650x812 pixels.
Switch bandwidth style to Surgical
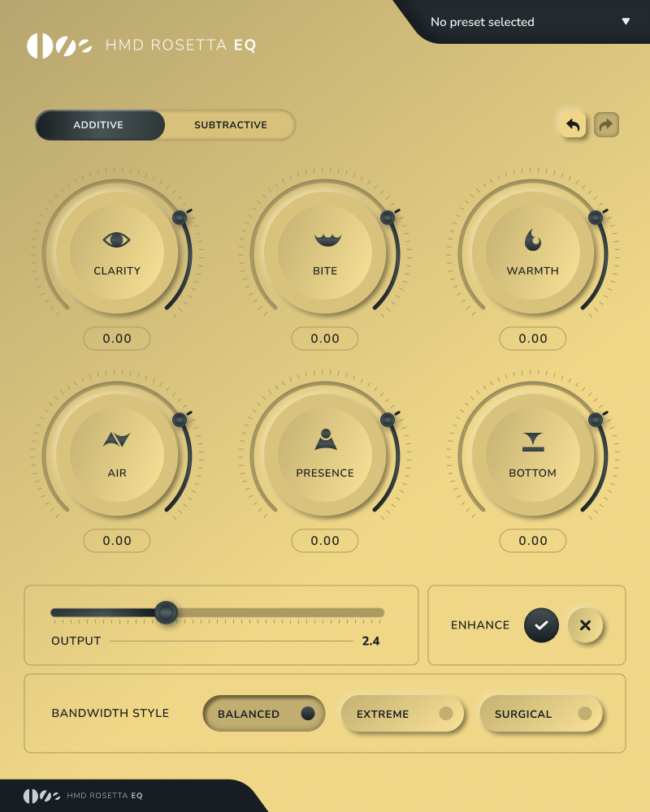coord(541,713)
